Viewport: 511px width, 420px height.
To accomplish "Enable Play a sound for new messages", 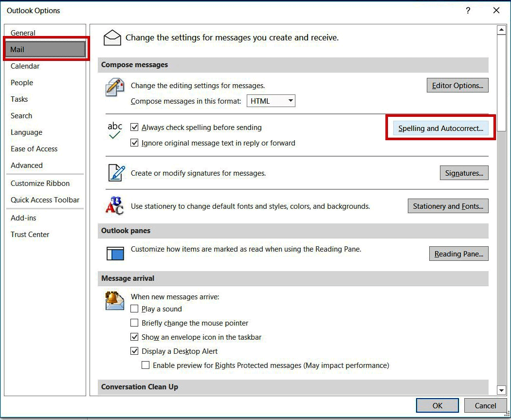I will [134, 309].
